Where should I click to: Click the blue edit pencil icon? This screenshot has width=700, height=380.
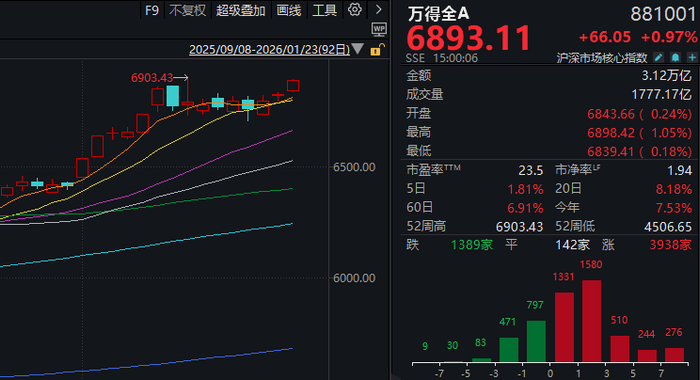pos(658,57)
